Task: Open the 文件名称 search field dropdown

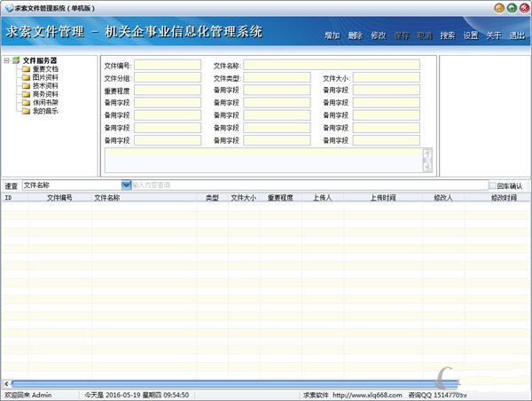Action: pos(126,185)
